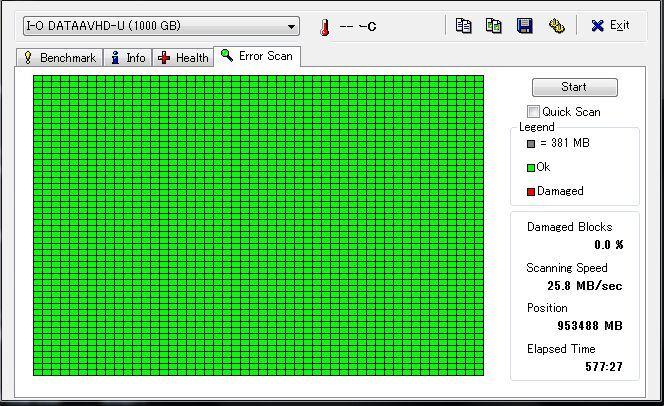The width and height of the screenshot is (664, 406).
Task: Click the Start scan button
Action: point(575,87)
